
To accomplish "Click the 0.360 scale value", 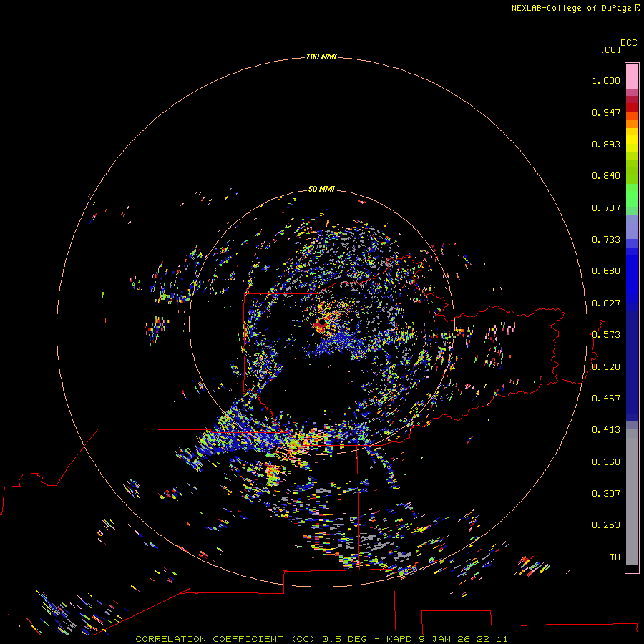I will (x=606, y=462).
